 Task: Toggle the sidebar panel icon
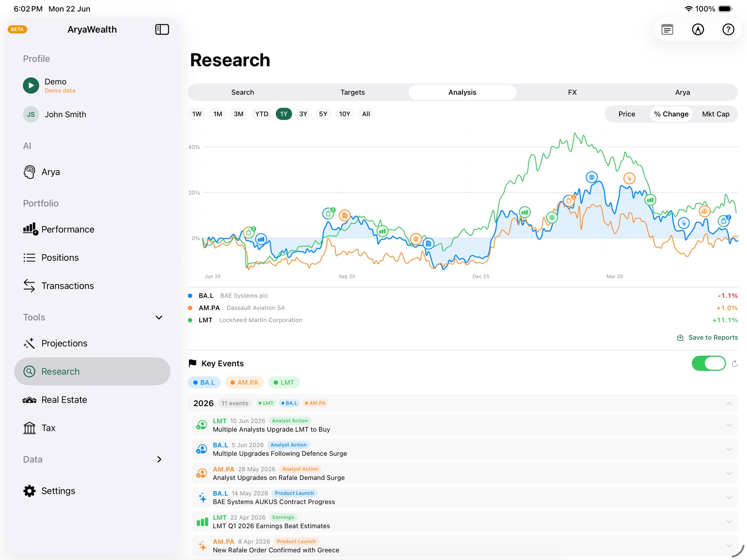(x=162, y=29)
